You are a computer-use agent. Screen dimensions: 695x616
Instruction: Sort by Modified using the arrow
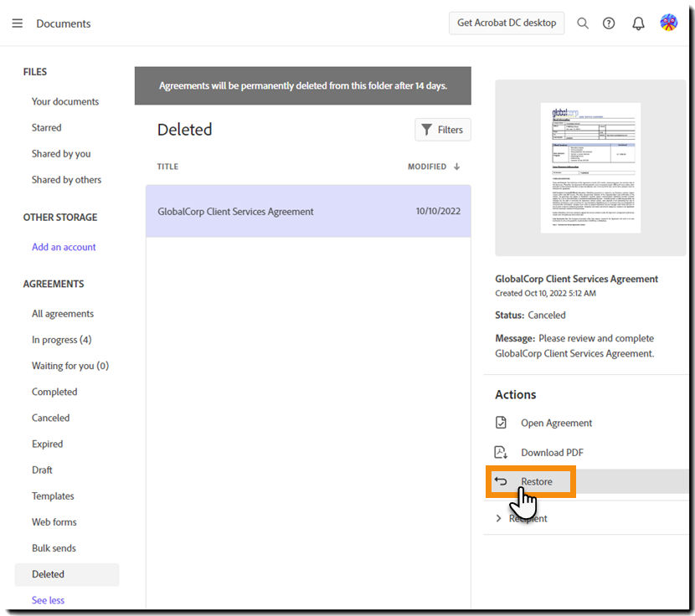coord(456,167)
